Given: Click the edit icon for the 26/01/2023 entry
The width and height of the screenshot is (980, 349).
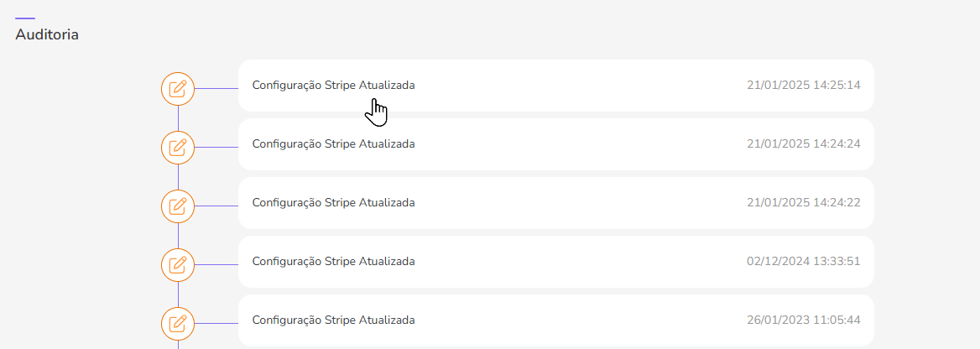Looking at the screenshot, I should coord(178,324).
